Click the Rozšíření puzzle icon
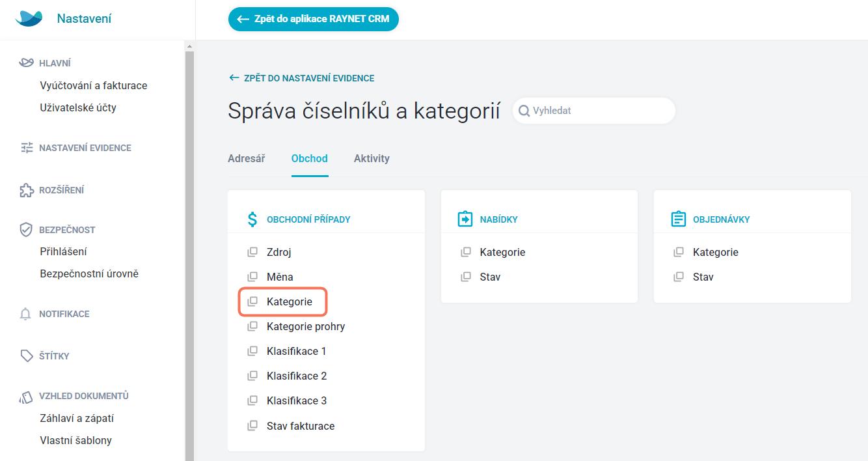868x461 pixels. [x=26, y=190]
